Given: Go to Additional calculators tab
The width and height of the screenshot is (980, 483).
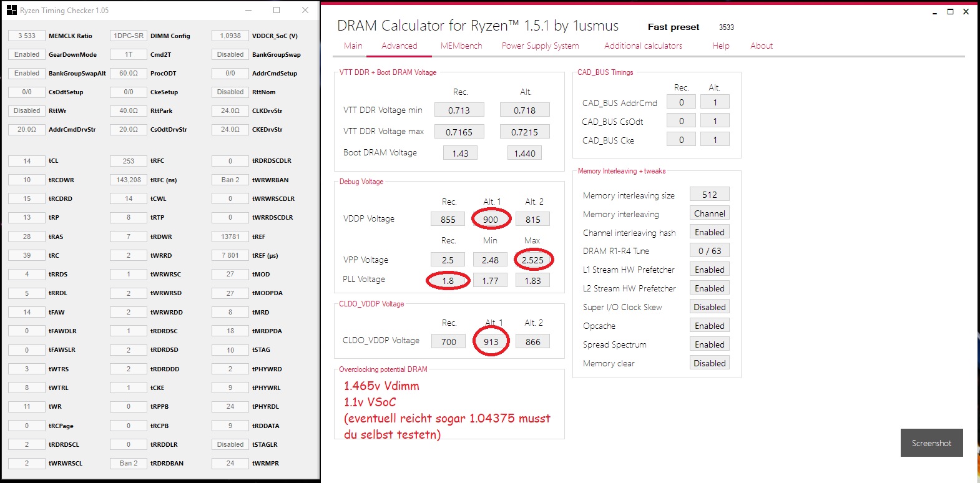Looking at the screenshot, I should [643, 46].
